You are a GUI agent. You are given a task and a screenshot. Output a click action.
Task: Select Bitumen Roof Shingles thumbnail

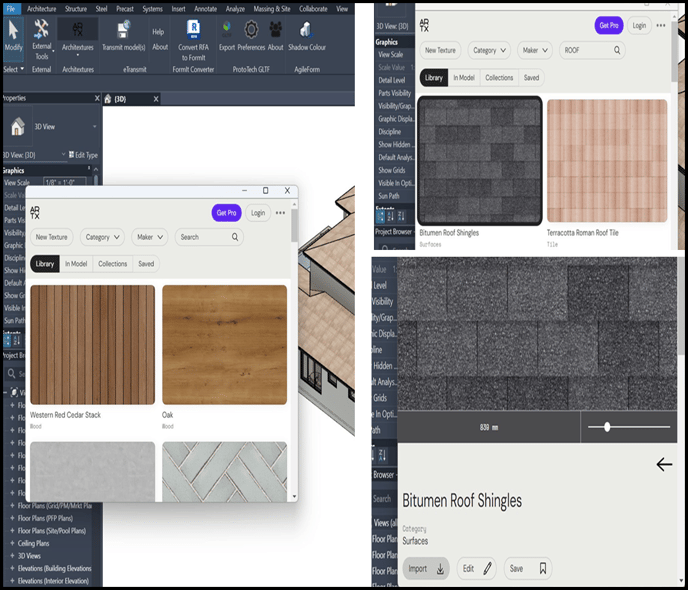click(x=480, y=161)
